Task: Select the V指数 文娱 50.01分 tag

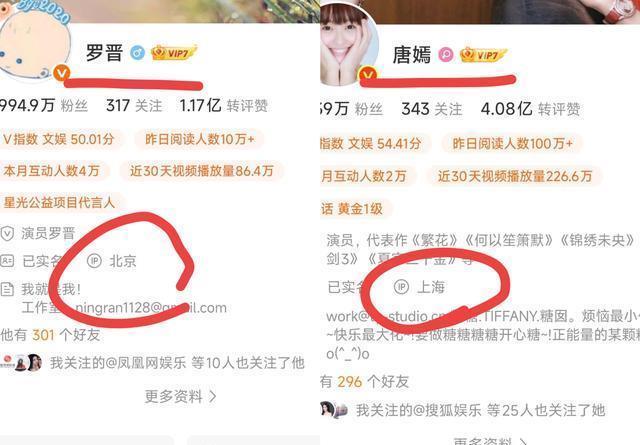Action: 58,139
